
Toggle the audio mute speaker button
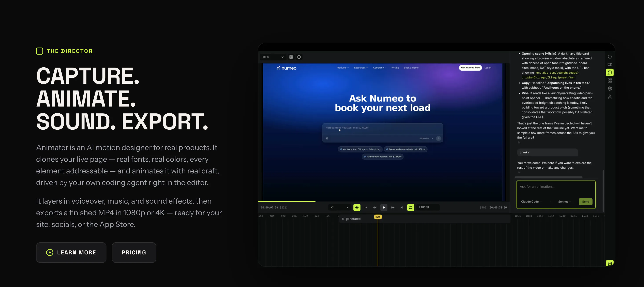point(357,207)
